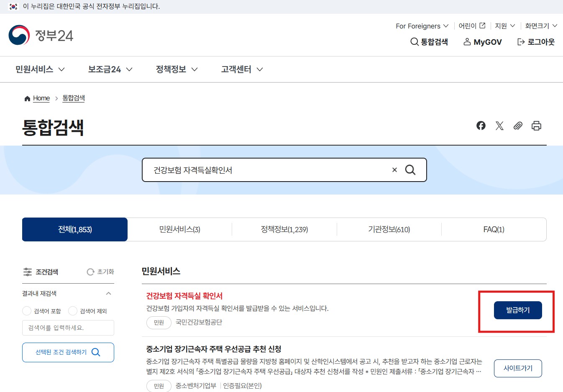Collapse the 결과내 재검색 section

coord(109,293)
